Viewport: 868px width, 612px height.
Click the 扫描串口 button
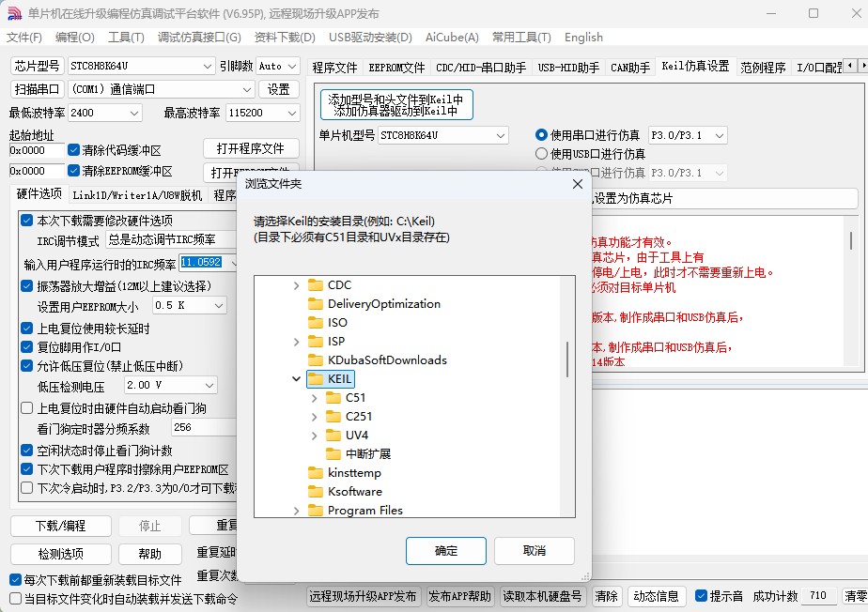37,89
